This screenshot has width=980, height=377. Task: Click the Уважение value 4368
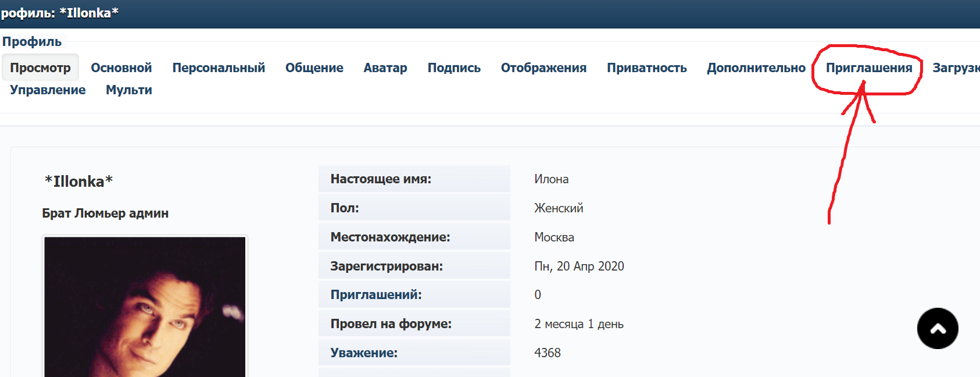(x=547, y=353)
